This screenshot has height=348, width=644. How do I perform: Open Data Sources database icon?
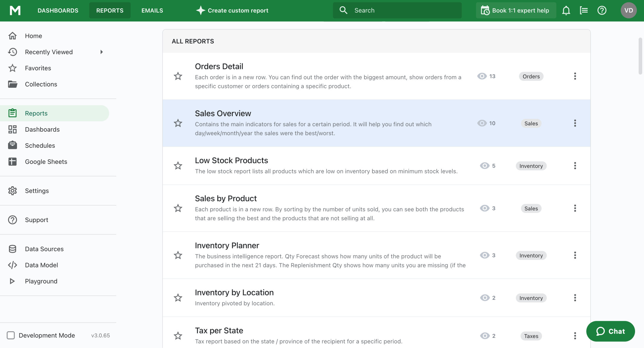point(13,249)
